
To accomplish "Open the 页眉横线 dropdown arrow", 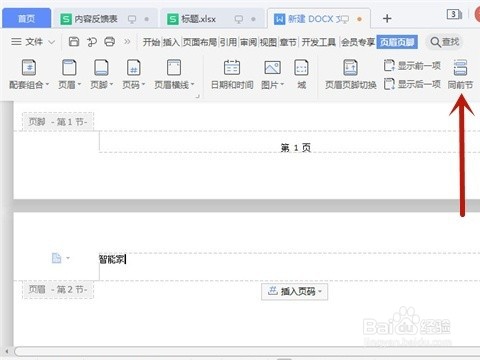I will [x=193, y=84].
